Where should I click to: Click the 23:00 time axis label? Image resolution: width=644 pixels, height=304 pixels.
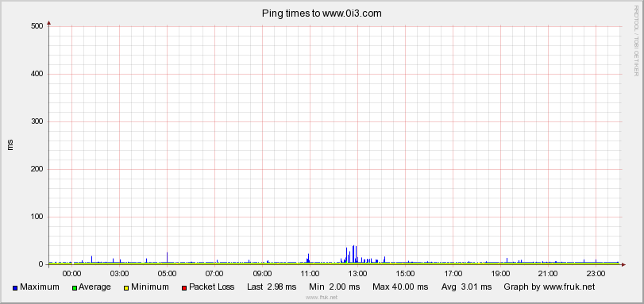596,273
